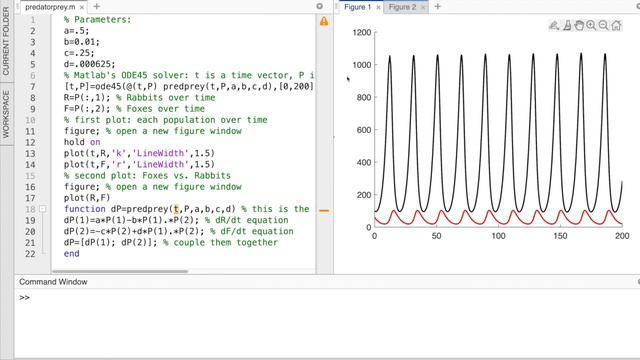Click the code line 'd=.000625;'

pos(89,64)
